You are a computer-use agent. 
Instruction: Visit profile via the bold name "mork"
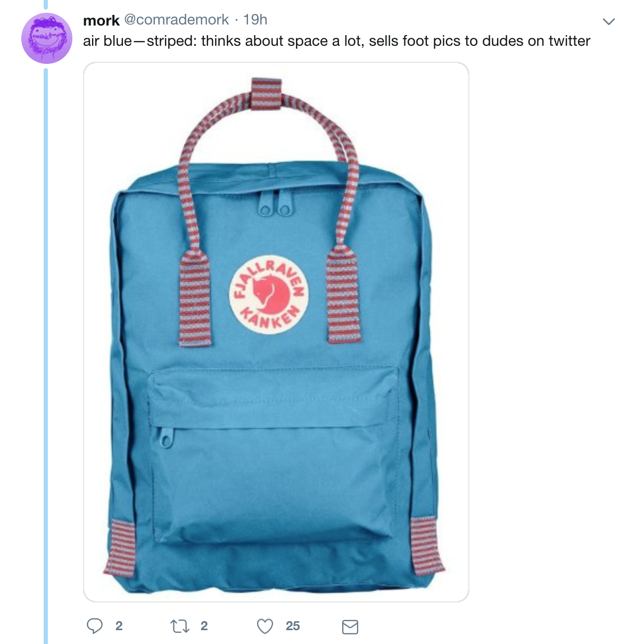click(x=101, y=20)
